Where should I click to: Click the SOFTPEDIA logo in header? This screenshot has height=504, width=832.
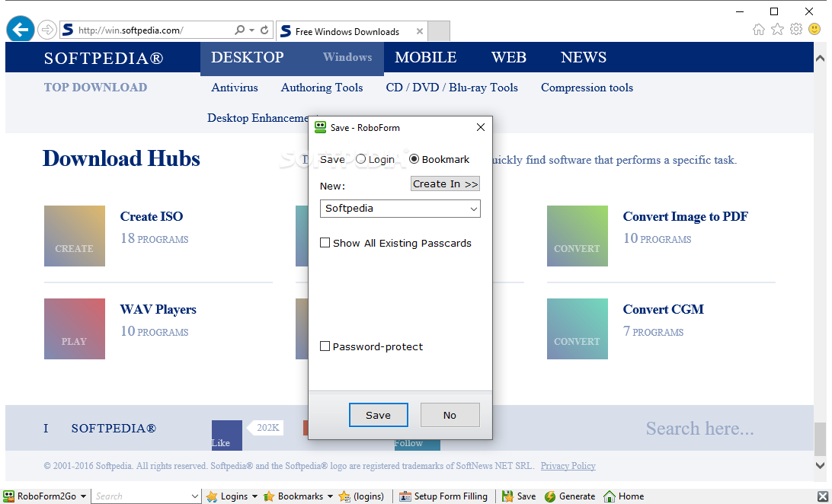[x=104, y=59]
